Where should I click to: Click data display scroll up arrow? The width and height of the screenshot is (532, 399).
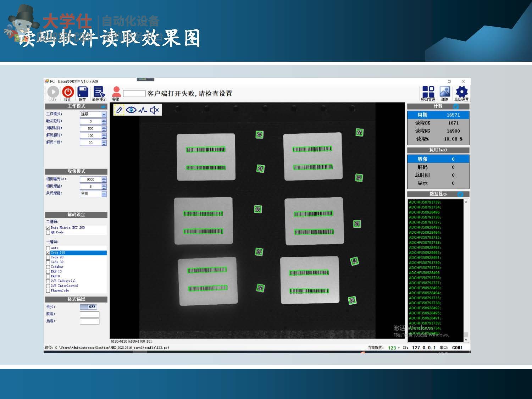pos(466,202)
